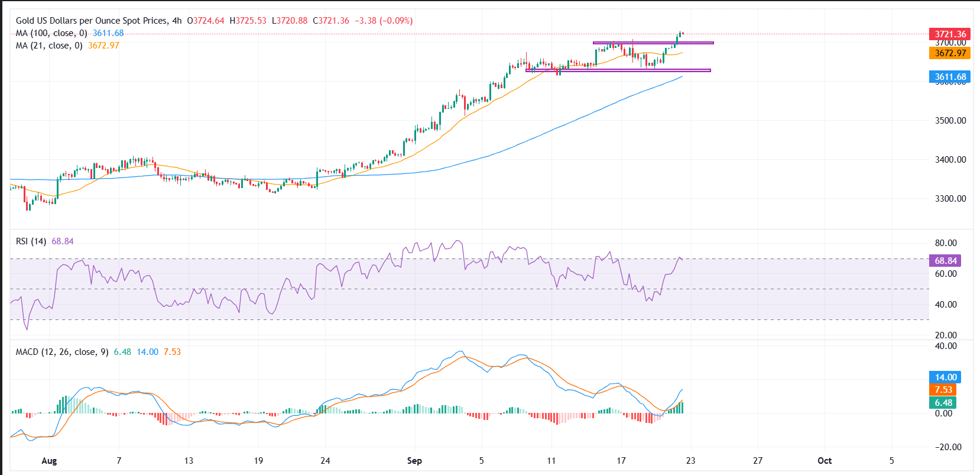Click the Aug label on time axis
The image size is (980, 475).
coord(50,461)
